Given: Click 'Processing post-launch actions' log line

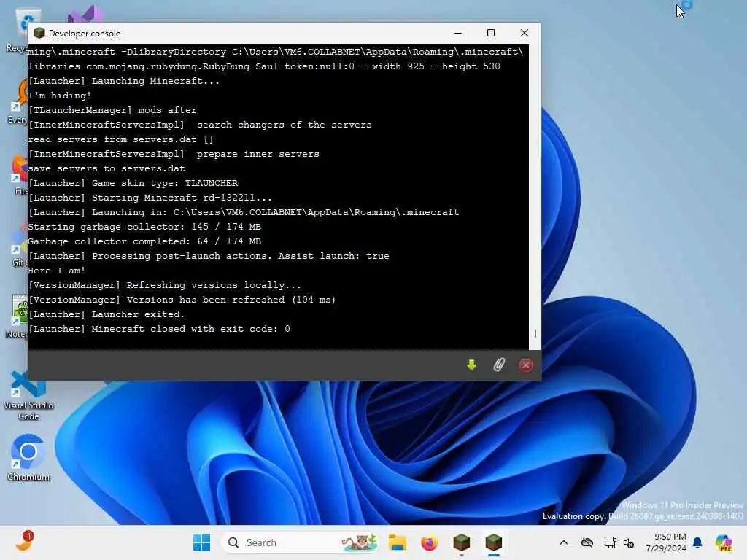Looking at the screenshot, I should [209, 256].
